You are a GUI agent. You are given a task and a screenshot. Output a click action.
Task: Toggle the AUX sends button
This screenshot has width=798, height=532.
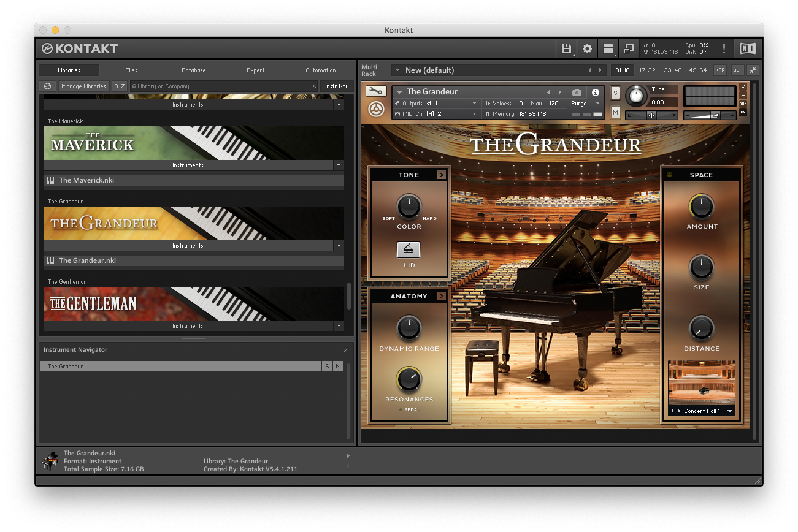[743, 104]
